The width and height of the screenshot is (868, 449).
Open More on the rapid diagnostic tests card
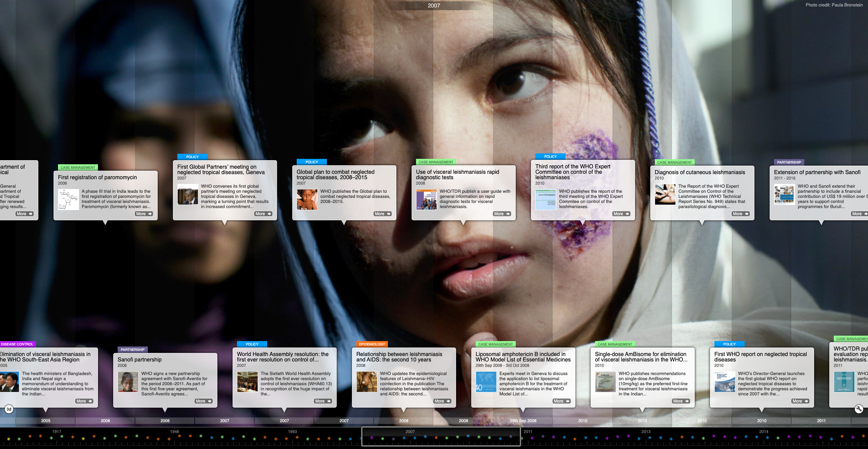(502, 213)
